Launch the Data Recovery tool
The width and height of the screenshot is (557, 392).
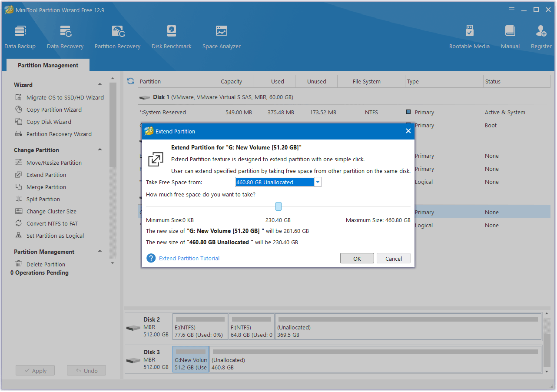tap(65, 37)
